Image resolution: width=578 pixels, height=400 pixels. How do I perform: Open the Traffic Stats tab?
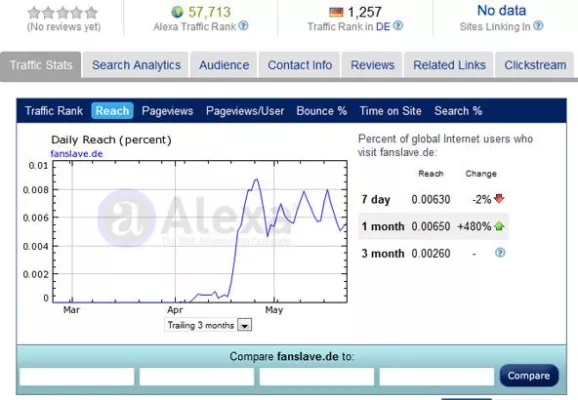click(x=41, y=65)
